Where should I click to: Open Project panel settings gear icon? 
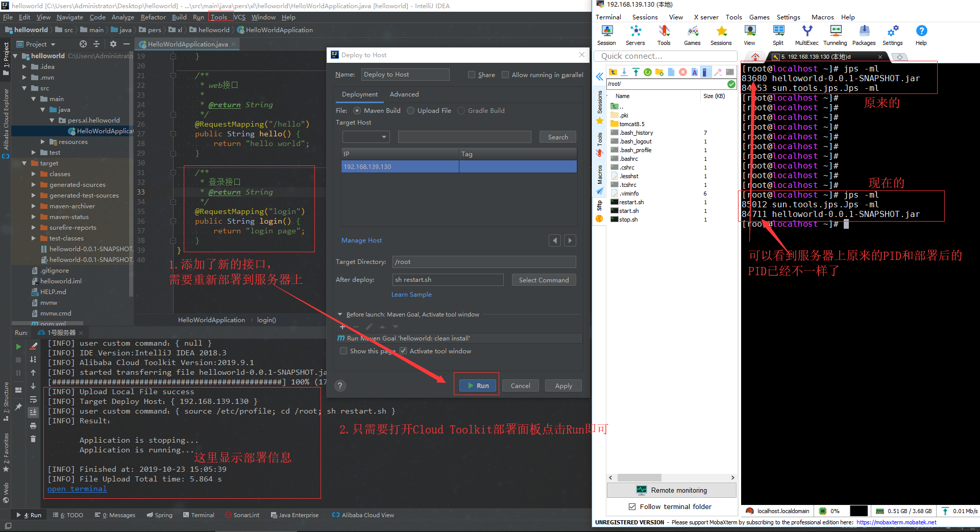click(x=113, y=44)
